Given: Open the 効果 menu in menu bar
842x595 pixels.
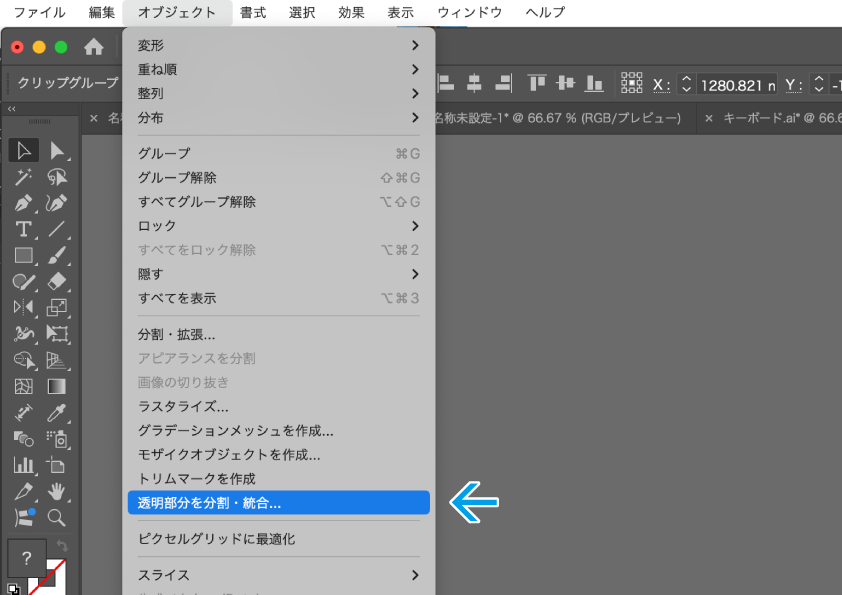Looking at the screenshot, I should coord(351,13).
